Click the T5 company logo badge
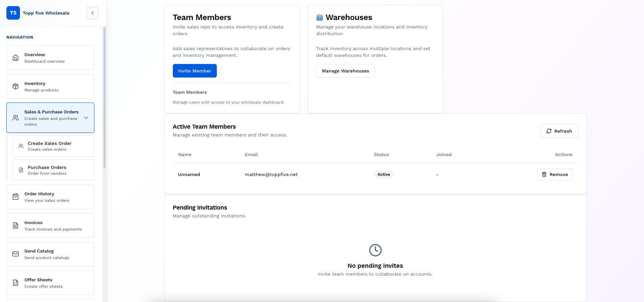Image resolution: width=644 pixels, height=302 pixels. coord(13,13)
